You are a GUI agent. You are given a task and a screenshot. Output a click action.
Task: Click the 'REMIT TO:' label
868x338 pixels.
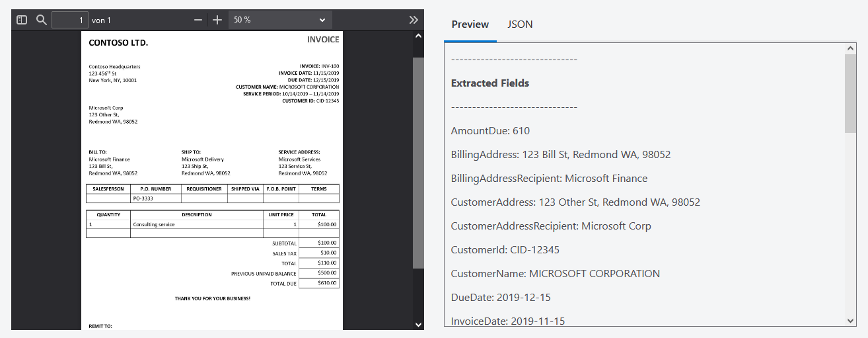coord(100,326)
